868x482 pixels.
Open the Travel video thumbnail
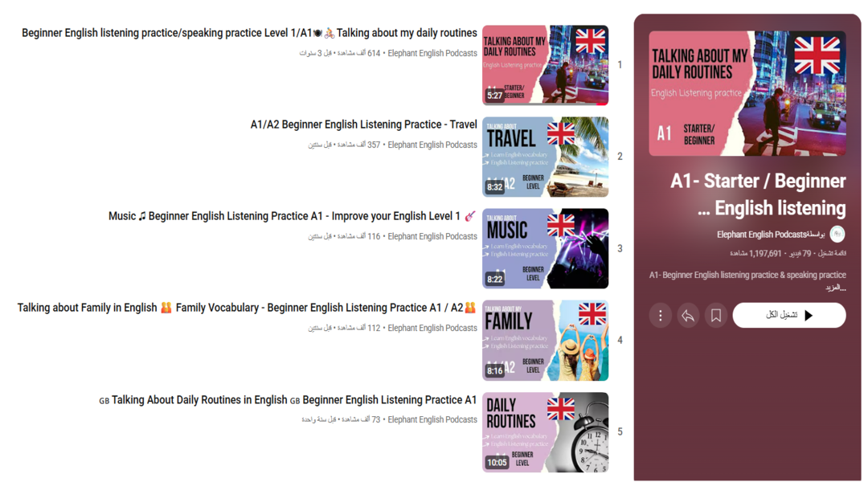click(545, 157)
